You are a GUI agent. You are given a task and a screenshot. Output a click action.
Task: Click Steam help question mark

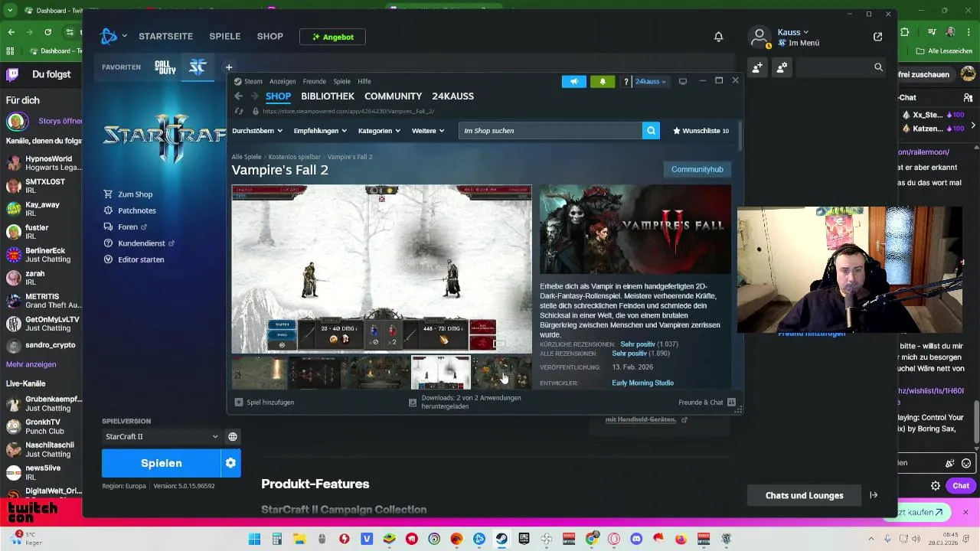626,81
